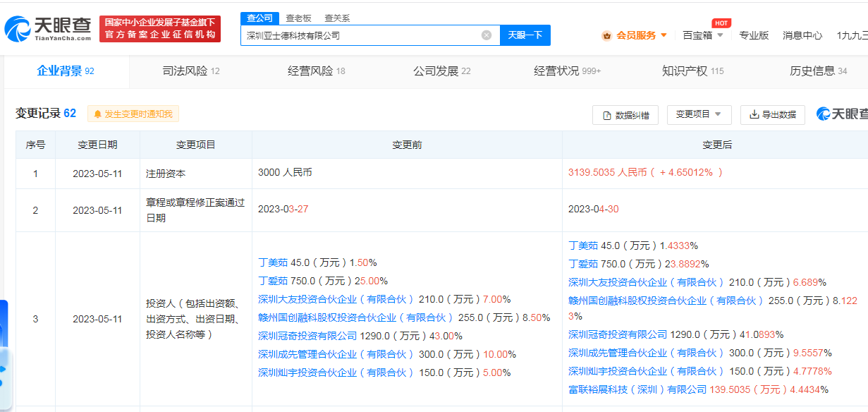868x412 pixels.
Task: Expand the 变更项目 filter dropdown
Action: [699, 114]
